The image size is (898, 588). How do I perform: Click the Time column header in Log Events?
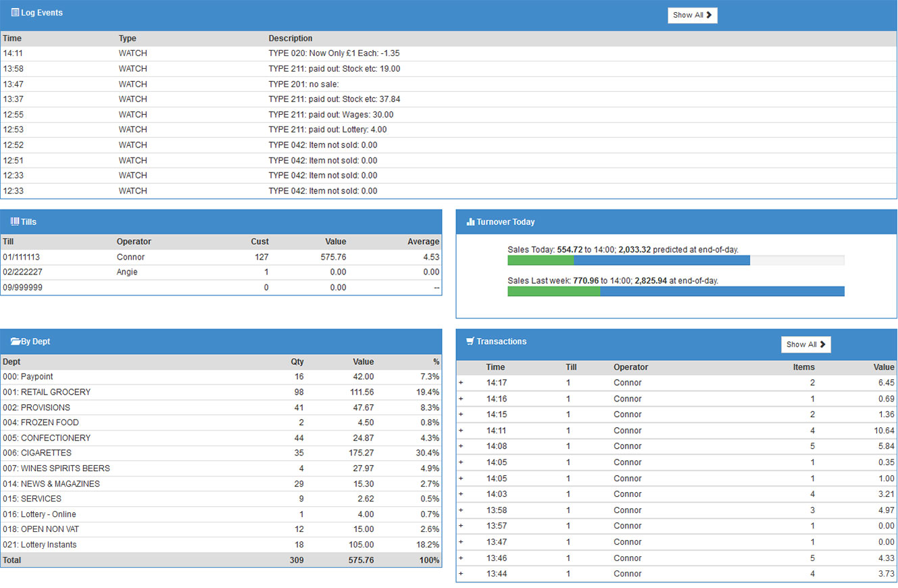[11, 39]
